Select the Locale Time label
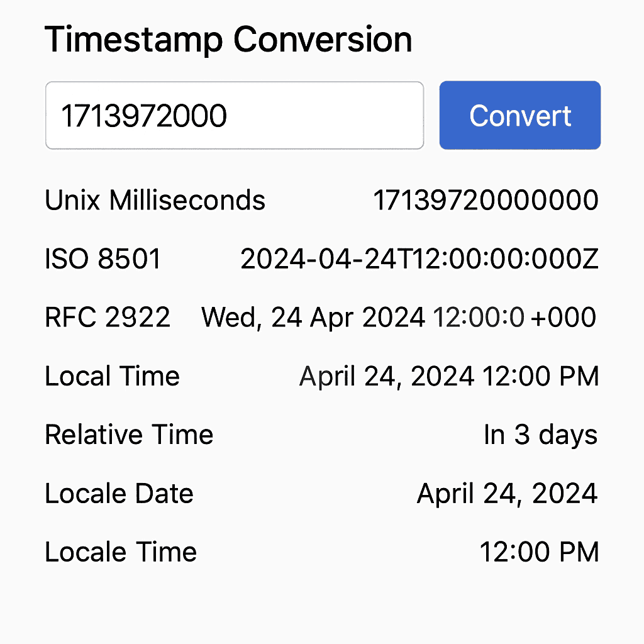 120,552
